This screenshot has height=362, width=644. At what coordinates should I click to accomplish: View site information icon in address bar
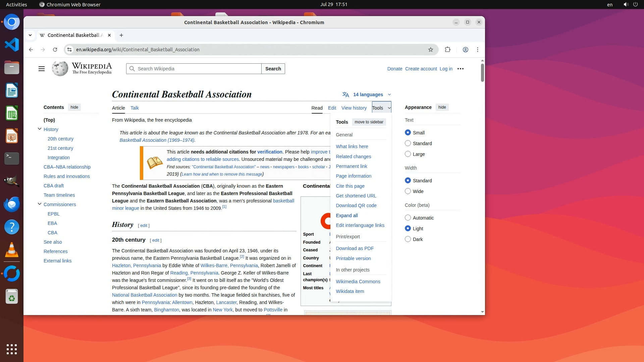[x=69, y=50]
